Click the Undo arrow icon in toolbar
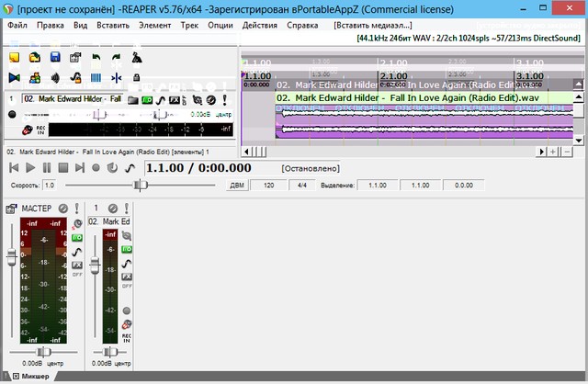Screen dimensions: 588x384 click(96, 58)
